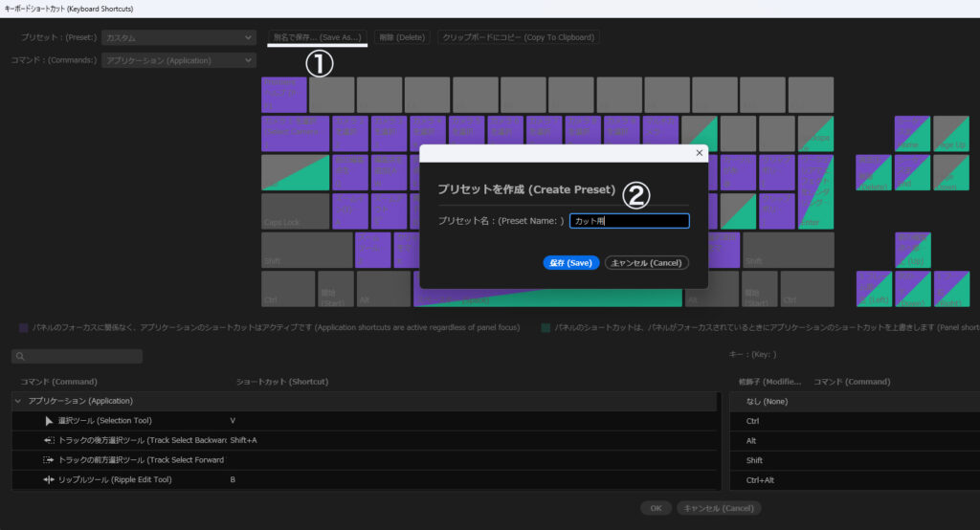980x530 pixels.
Task: Click the Track Select Forward tool icon
Action: 49,460
